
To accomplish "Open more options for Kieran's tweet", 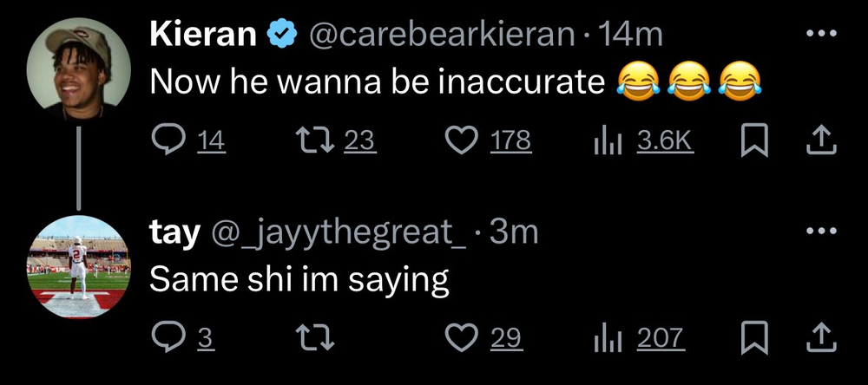I will pyautogui.click(x=821, y=35).
